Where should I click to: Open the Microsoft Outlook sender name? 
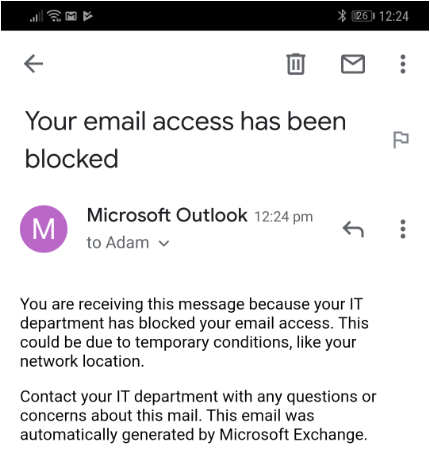pos(167,215)
